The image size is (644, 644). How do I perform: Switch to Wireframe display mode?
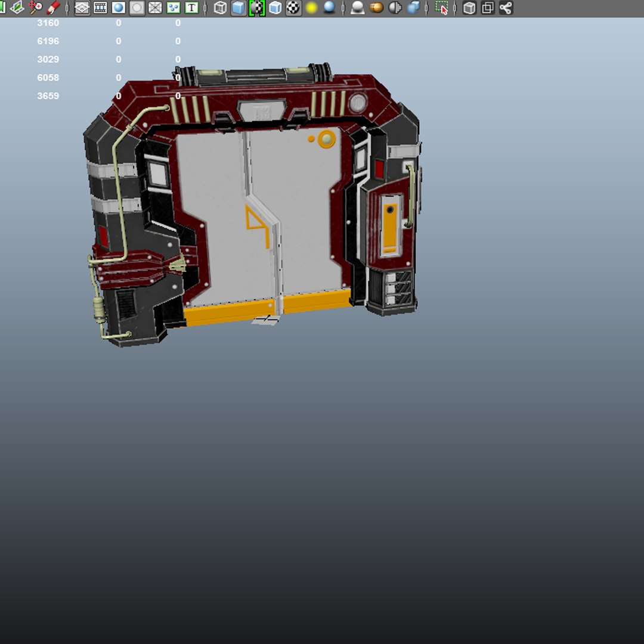221,8
